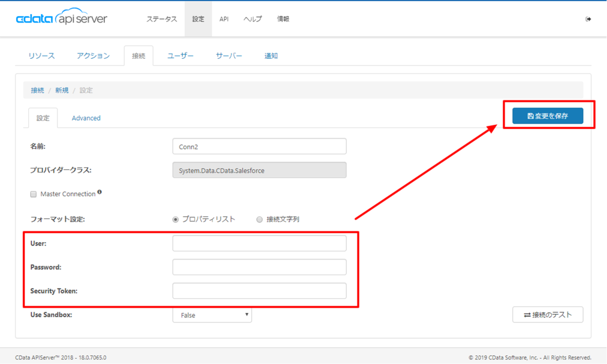Viewport: 607px width, 364px height.
Task: Click the Master Connection info icon
Action: [100, 192]
